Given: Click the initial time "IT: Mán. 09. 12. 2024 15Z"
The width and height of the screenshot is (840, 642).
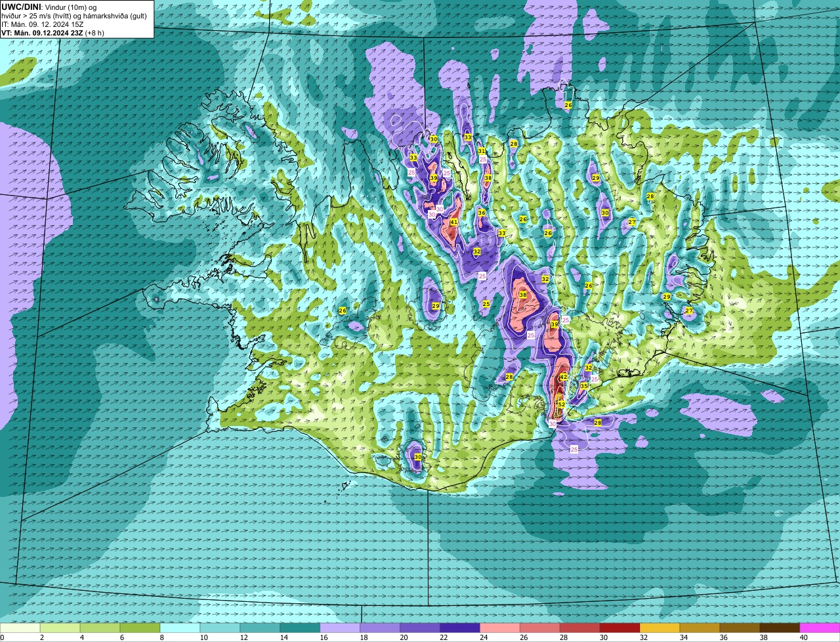Looking at the screenshot, I should 41,24.
